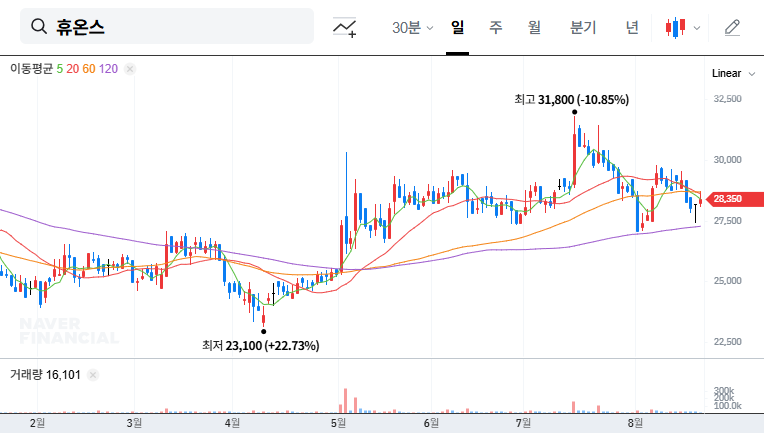
Task: Expand the 30분 interval dropdown
Action: (412, 27)
